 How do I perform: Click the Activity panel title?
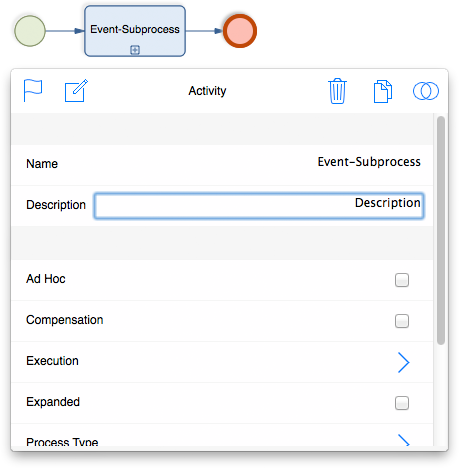[x=207, y=91]
